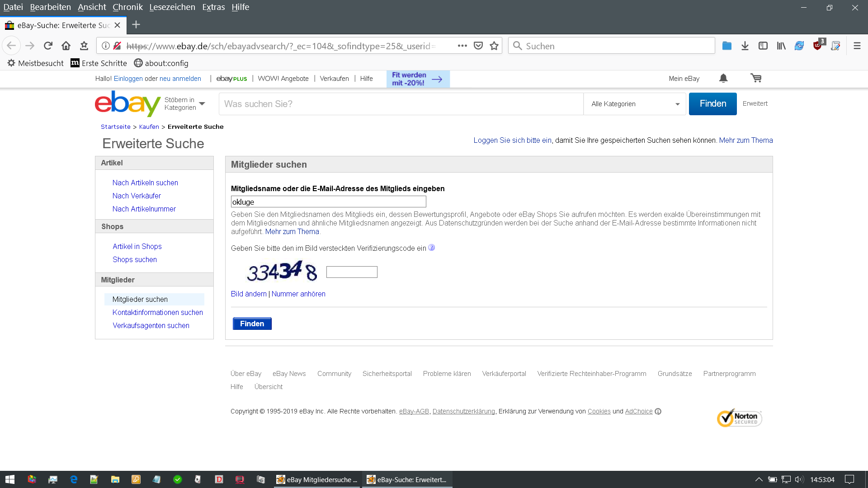This screenshot has width=868, height=488.
Task: Click Nach Verkäufer sidebar link
Action: point(137,196)
